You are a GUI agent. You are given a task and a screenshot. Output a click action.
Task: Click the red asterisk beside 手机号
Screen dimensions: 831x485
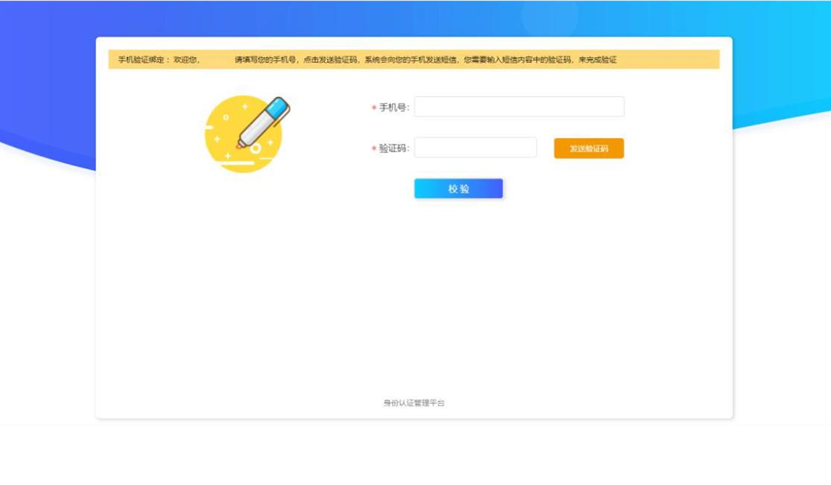click(374, 108)
